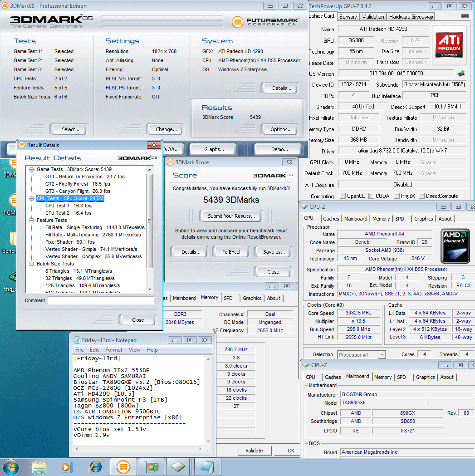Switch to the Sensors tab in GPU-Z
The height and width of the screenshot is (476, 475).
click(348, 16)
